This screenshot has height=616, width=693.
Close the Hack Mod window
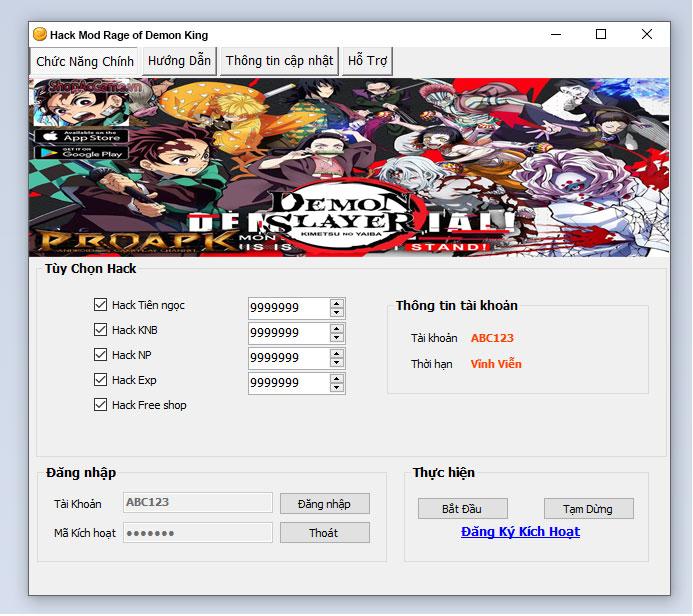[647, 34]
